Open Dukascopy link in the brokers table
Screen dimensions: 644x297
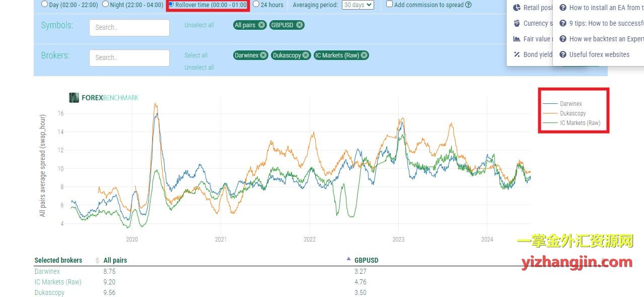(x=49, y=292)
